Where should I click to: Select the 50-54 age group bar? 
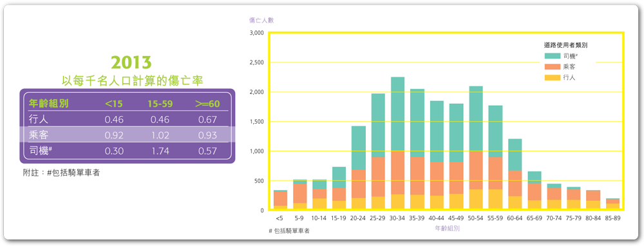click(476, 148)
